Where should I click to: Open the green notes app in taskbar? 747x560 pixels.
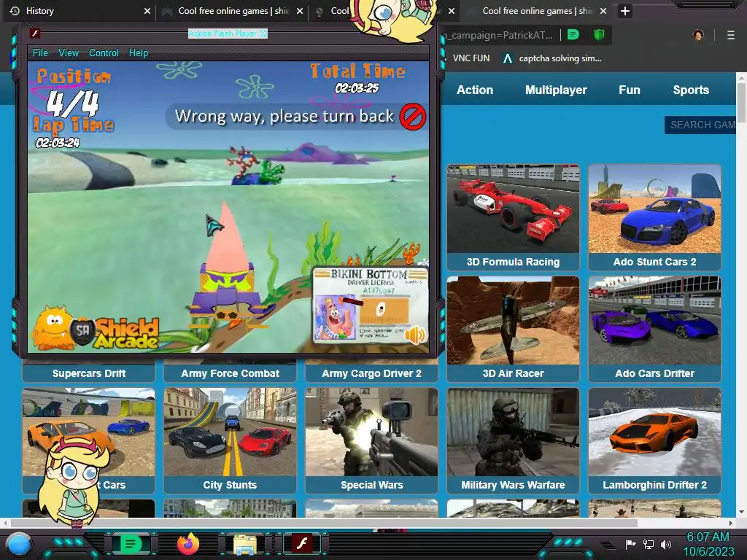(x=131, y=543)
